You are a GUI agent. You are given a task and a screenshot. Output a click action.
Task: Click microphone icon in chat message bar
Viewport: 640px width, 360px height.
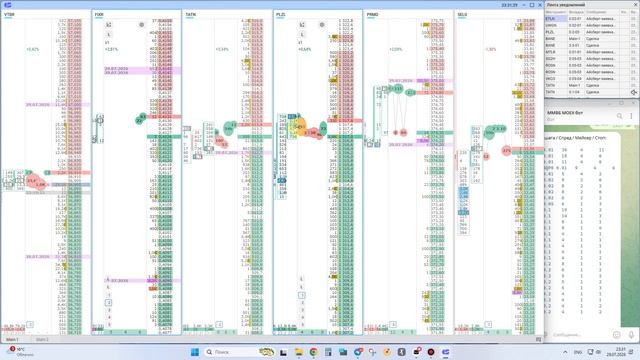click(x=631, y=335)
